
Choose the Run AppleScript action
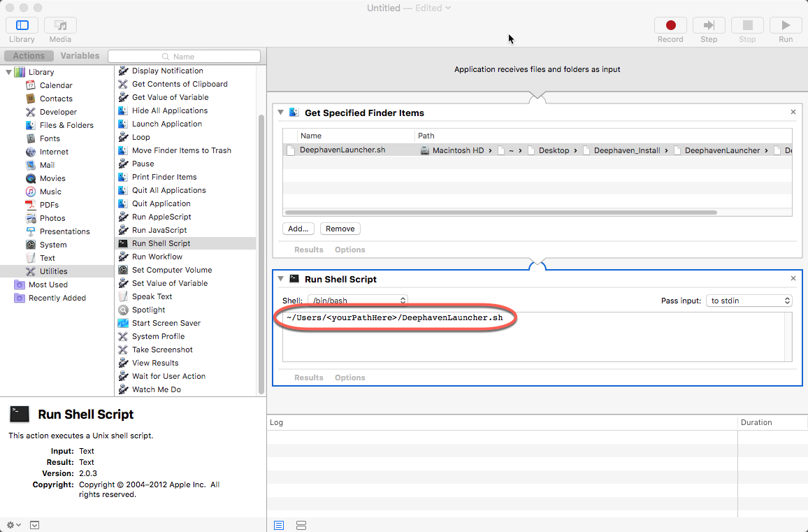(161, 217)
